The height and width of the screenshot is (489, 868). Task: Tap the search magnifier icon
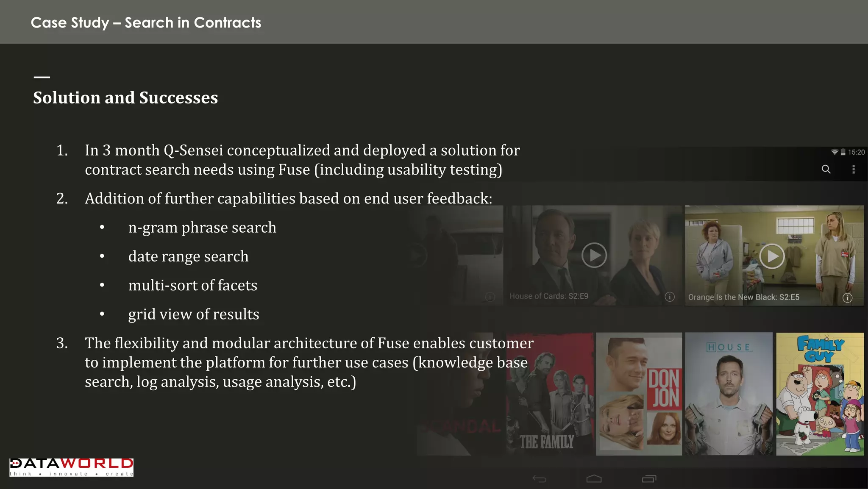pyautogui.click(x=826, y=169)
